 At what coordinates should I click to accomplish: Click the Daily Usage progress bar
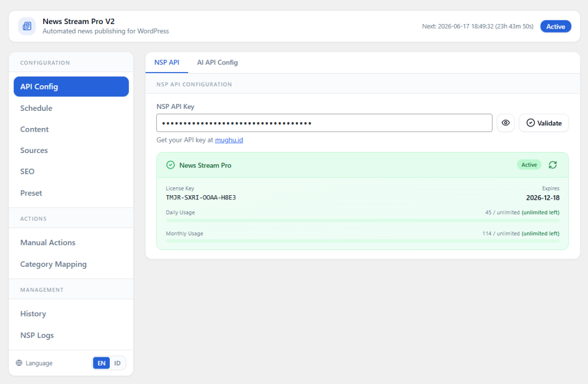coord(363,220)
